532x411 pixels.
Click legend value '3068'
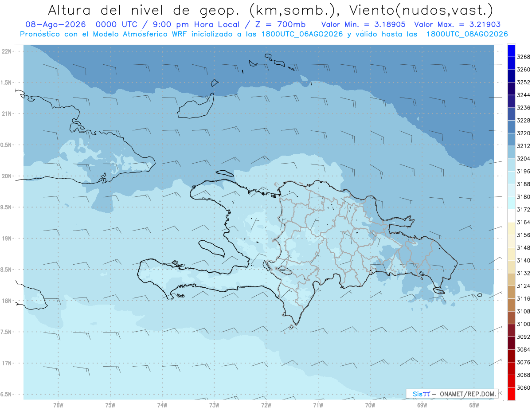pos(524,375)
